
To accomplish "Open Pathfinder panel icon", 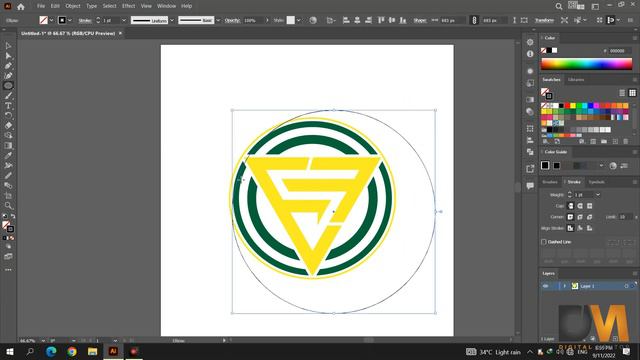I will [x=530, y=152].
